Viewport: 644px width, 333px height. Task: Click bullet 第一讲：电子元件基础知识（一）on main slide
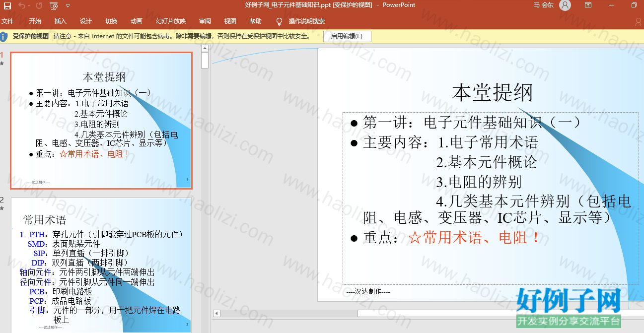(472, 122)
